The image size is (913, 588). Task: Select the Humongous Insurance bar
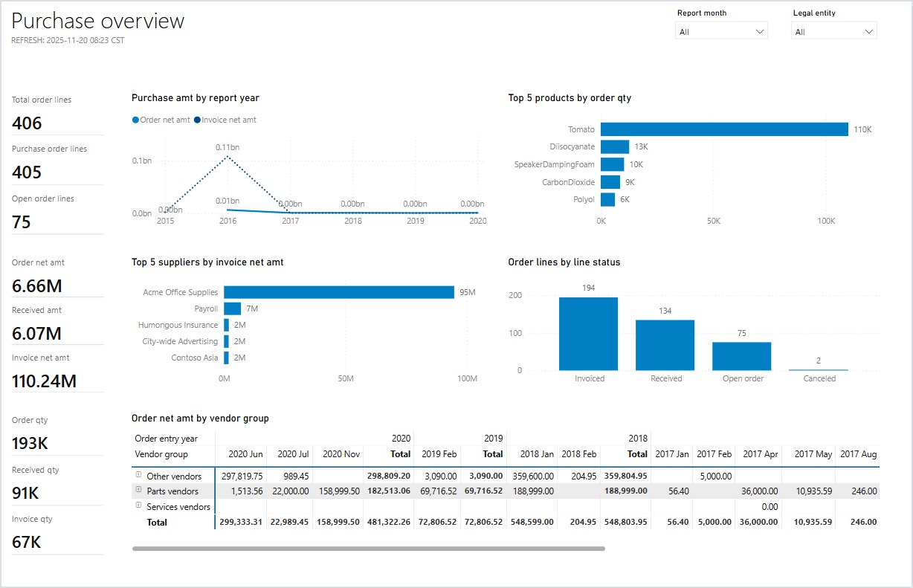226,325
